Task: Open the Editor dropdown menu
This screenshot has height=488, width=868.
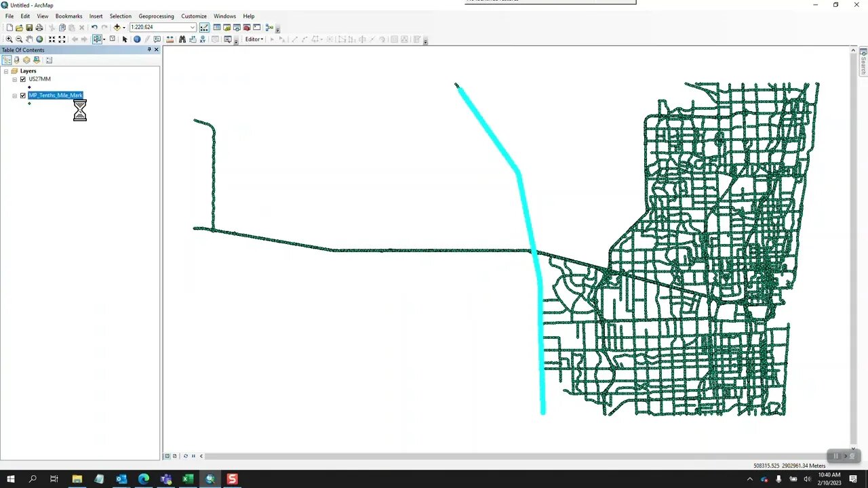Action: click(x=254, y=39)
